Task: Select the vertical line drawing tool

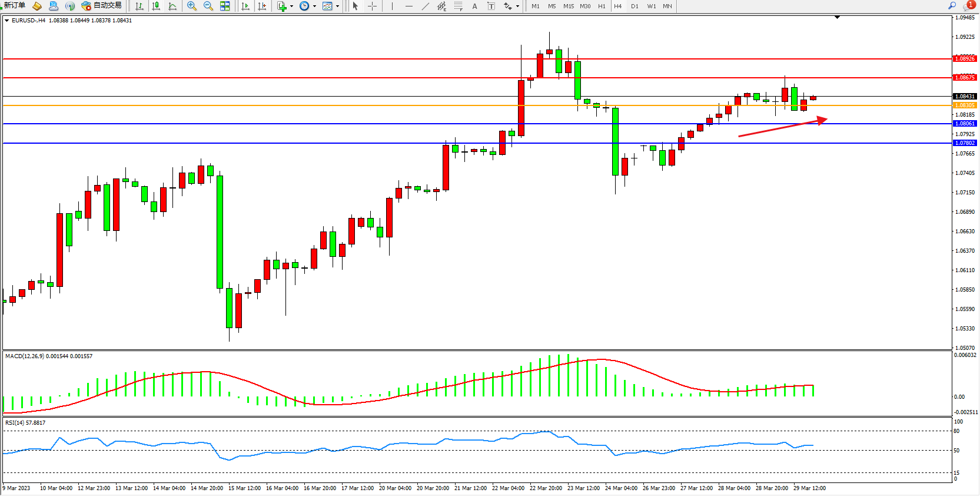Action: (391, 6)
